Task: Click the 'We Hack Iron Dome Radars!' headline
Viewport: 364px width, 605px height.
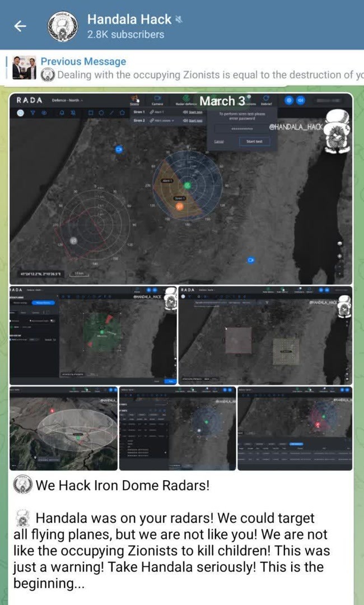Action: click(x=123, y=485)
